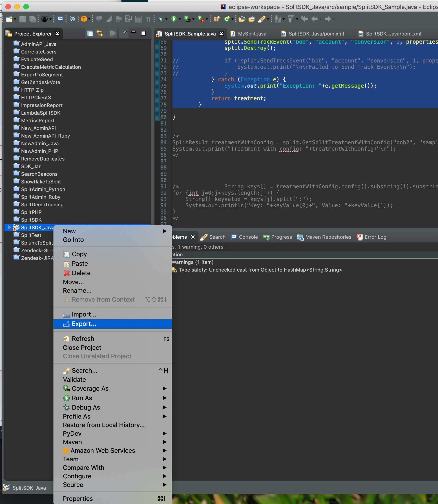438x504 pixels.
Task: Click the green Run button in the toolbar
Action: pos(174,19)
